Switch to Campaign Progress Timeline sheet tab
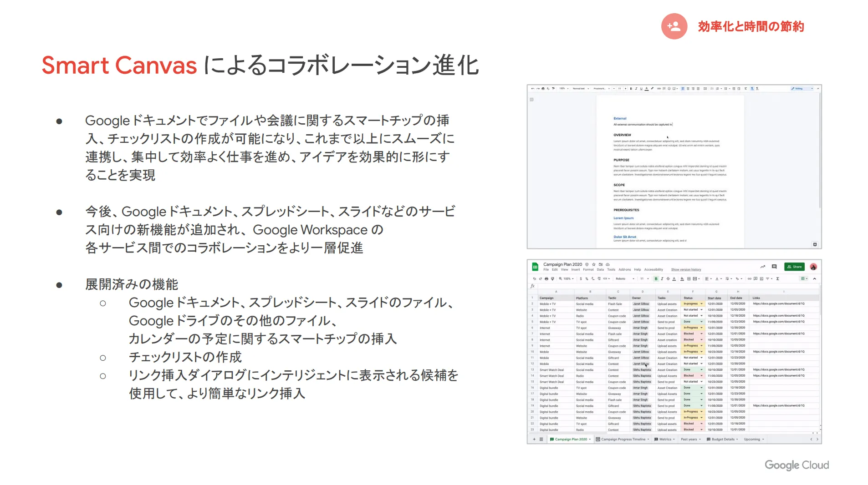 [x=623, y=439]
